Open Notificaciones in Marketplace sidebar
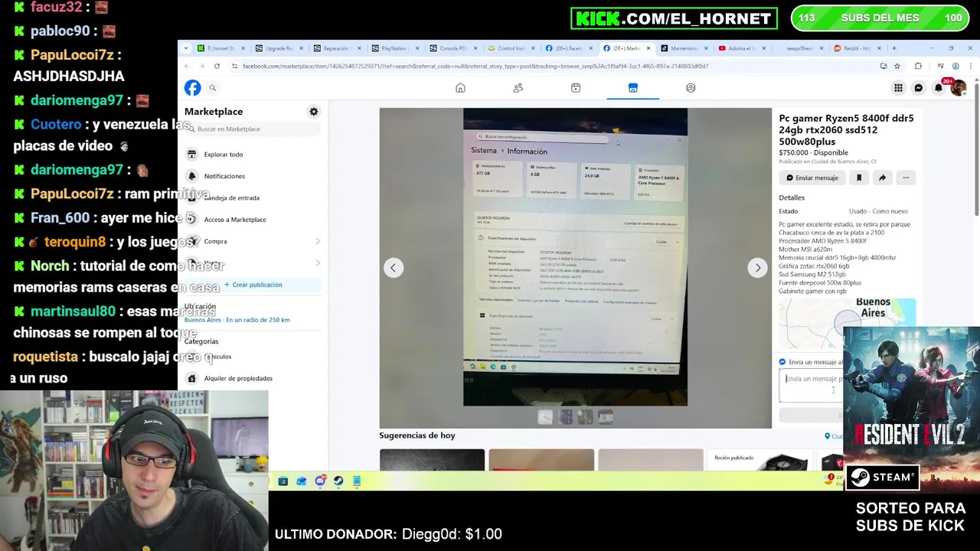The width and height of the screenshot is (980, 551). pyautogui.click(x=253, y=176)
